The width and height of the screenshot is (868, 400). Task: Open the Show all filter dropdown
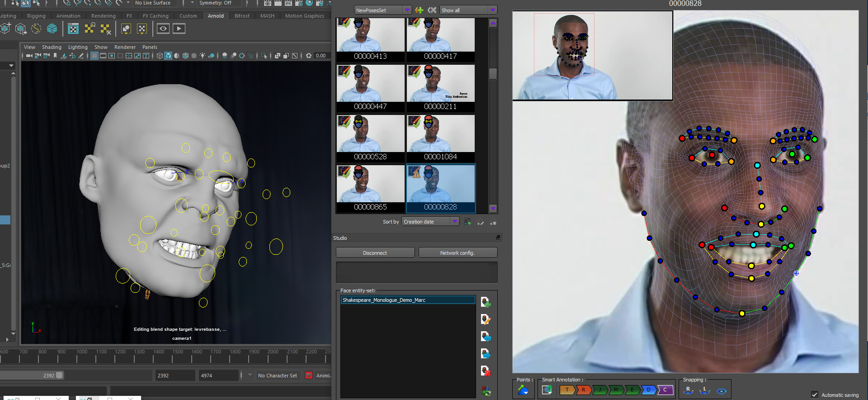pyautogui.click(x=468, y=10)
